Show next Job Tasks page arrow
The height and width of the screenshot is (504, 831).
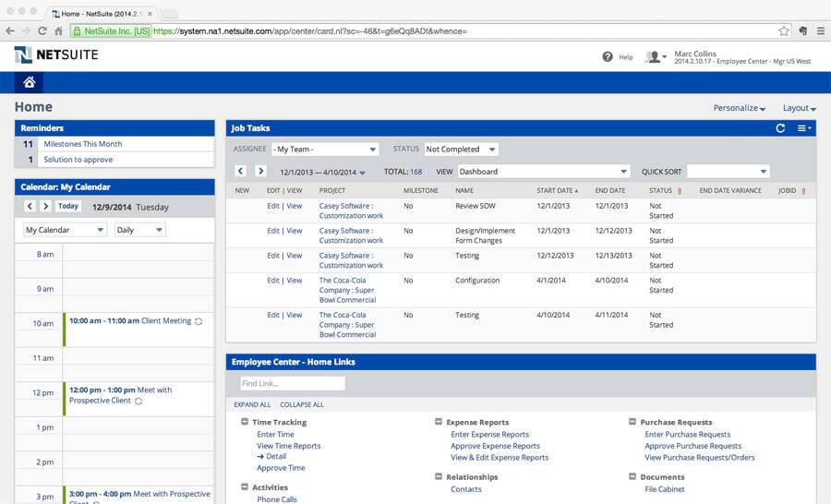tap(260, 171)
